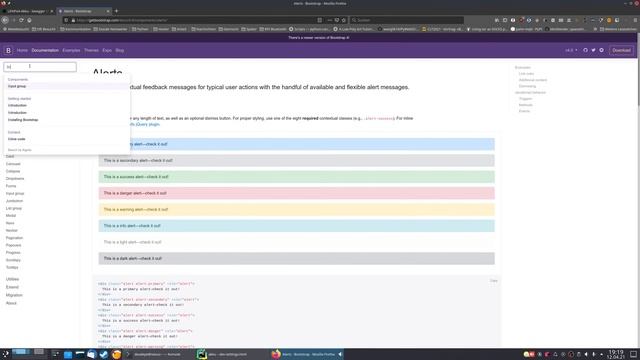Click the Download button
The image size is (640, 360).
(x=621, y=51)
